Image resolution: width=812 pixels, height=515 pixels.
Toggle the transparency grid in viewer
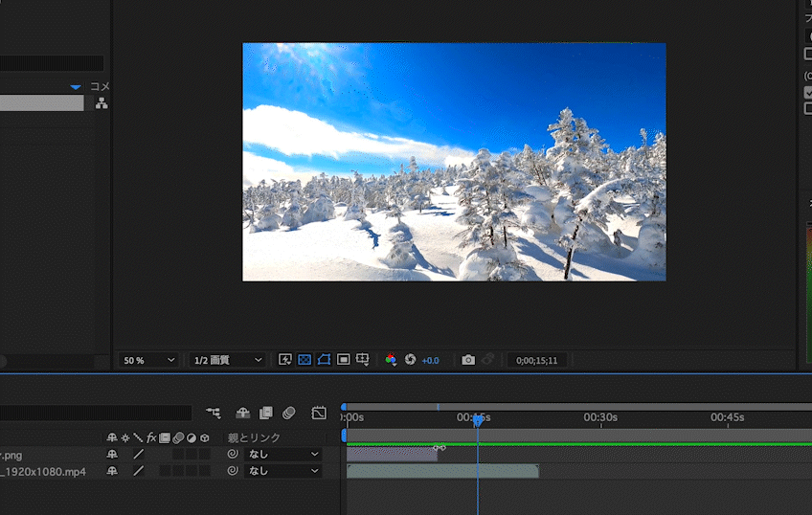[x=304, y=360]
